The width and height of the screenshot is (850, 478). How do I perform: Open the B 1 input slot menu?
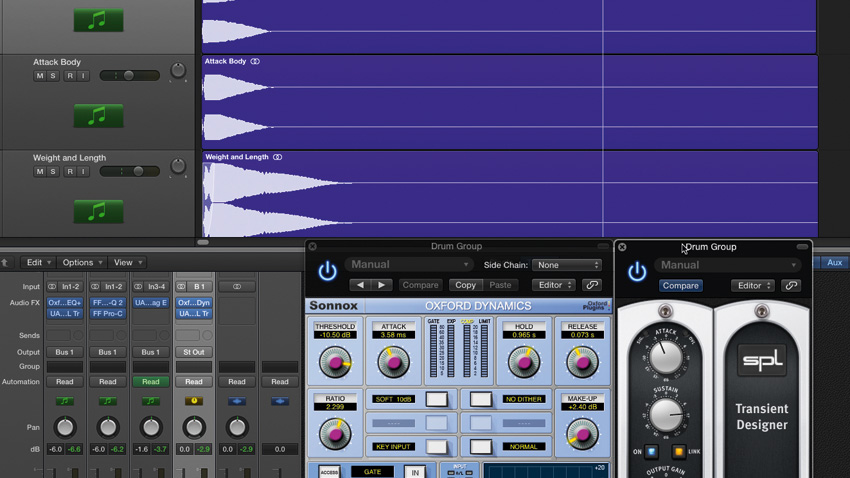coord(199,286)
